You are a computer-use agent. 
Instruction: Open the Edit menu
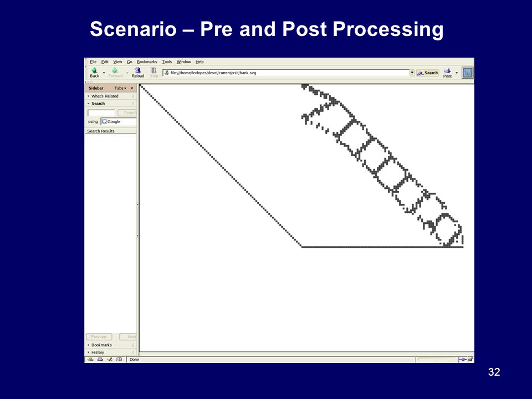click(105, 62)
